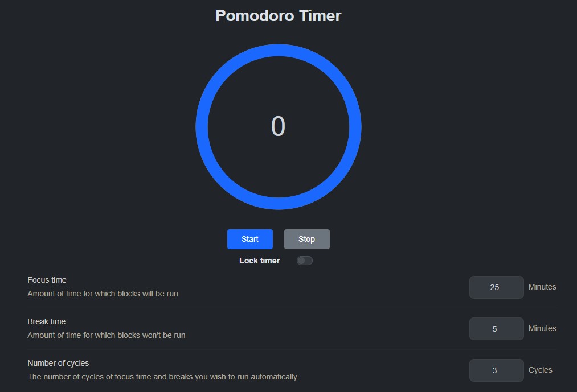Select the Break time minutes input field
The width and height of the screenshot is (577, 392).
tap(496, 329)
